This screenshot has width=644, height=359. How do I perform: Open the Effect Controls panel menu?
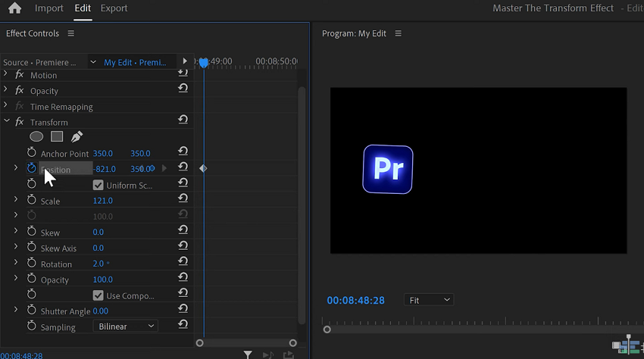pos(71,33)
